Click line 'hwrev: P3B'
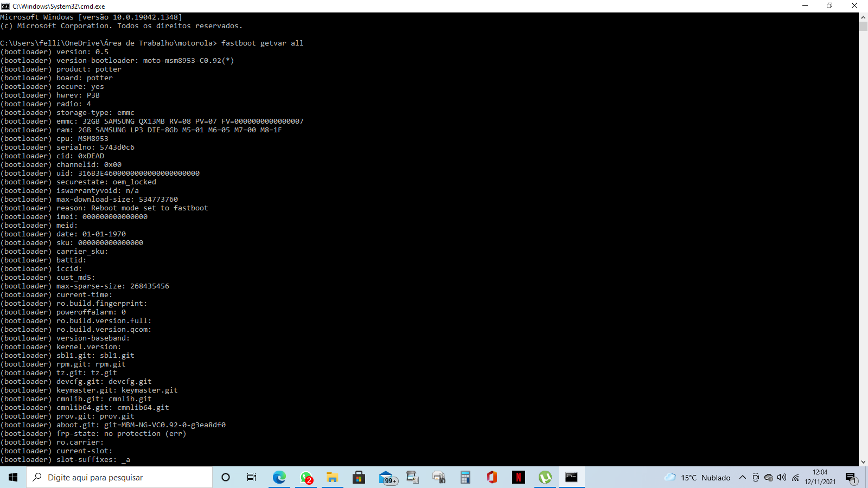 (50, 95)
